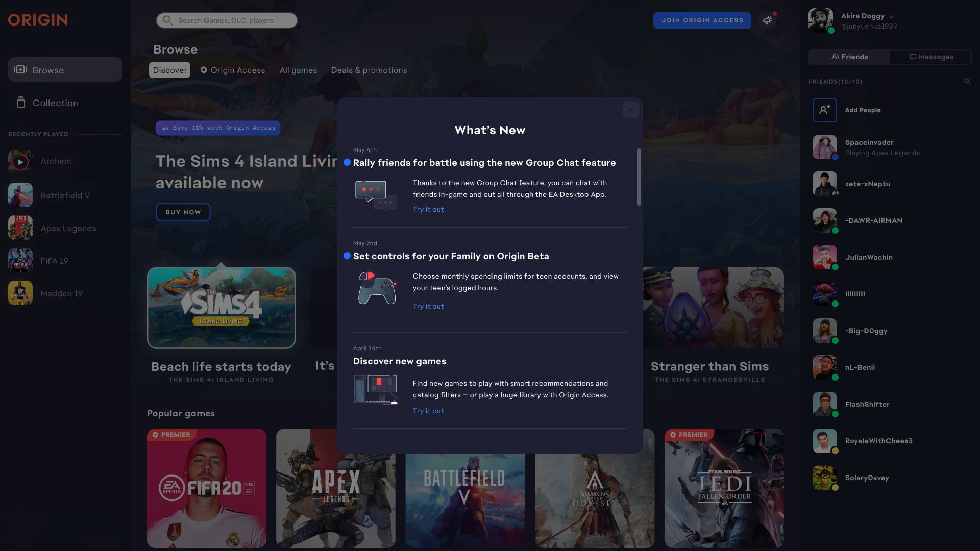Click the Add People icon
The image size is (980, 551).
824,110
